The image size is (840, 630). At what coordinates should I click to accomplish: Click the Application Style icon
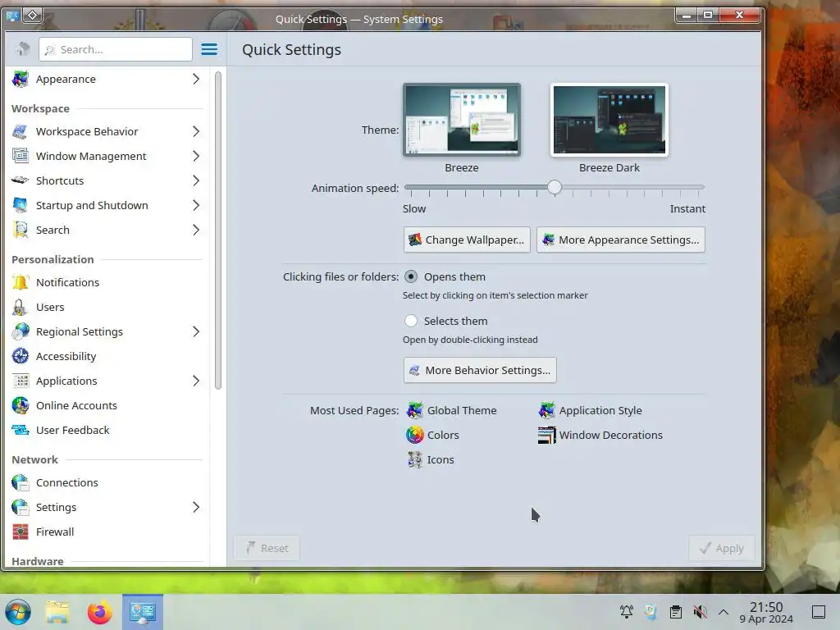(546, 410)
